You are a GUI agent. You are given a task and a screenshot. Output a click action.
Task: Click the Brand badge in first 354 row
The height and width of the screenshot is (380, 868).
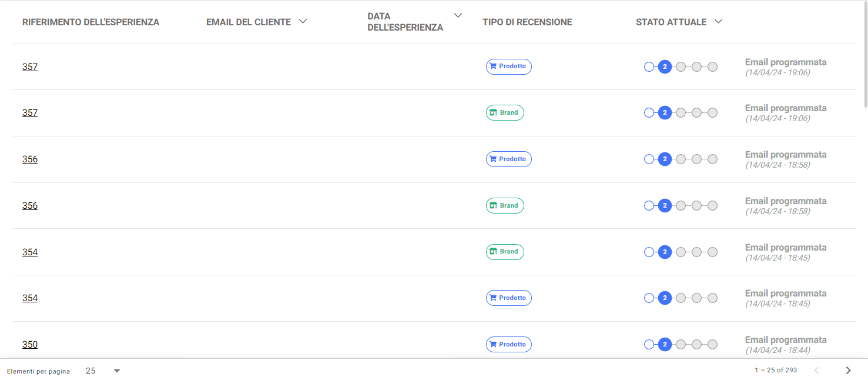click(505, 252)
